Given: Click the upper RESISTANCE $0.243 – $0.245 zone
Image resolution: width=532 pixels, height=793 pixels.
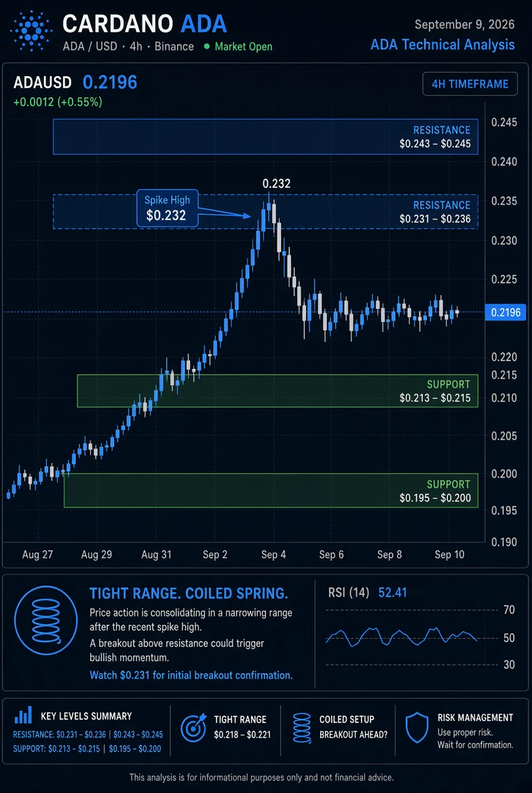Looking at the screenshot, I should [x=265, y=136].
